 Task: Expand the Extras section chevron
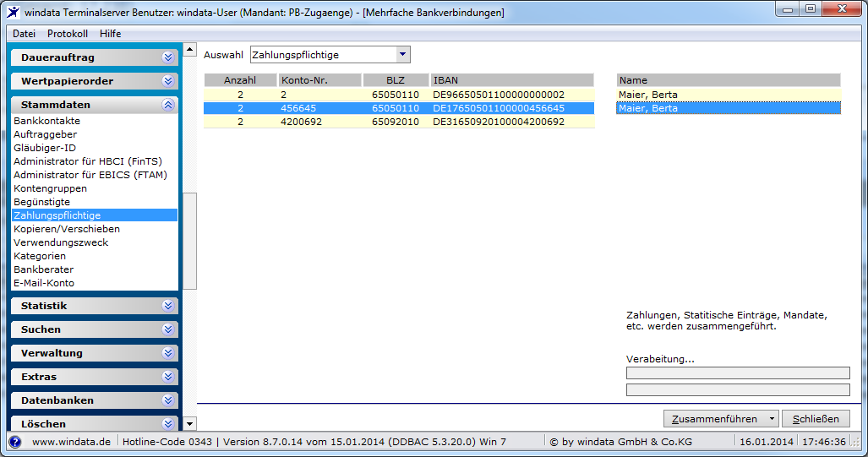tap(167, 377)
